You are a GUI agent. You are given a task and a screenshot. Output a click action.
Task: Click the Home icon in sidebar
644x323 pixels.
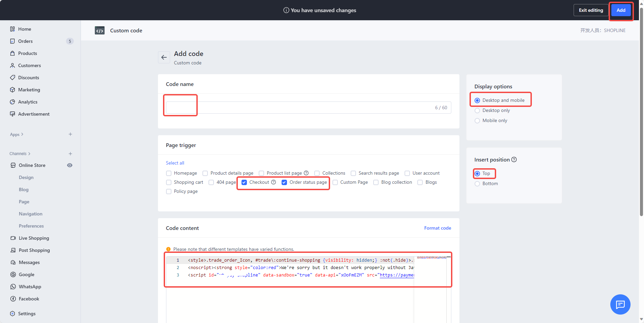coord(12,29)
